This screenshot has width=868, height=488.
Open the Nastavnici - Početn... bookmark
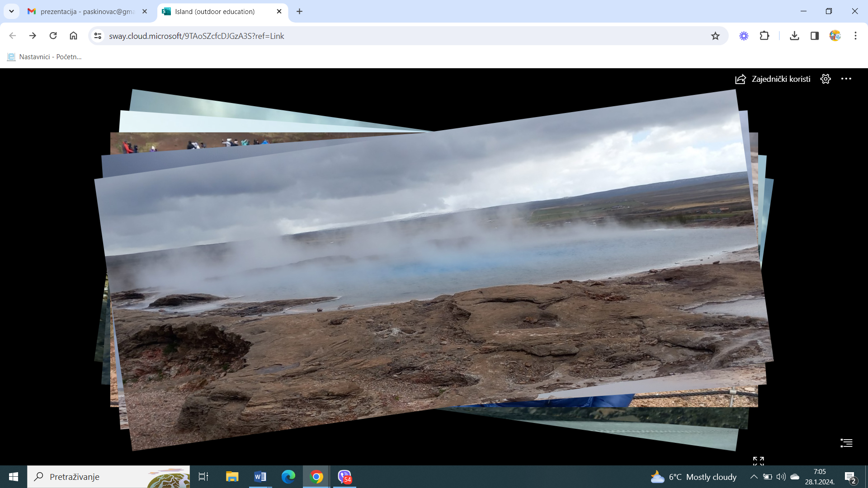tap(44, 57)
